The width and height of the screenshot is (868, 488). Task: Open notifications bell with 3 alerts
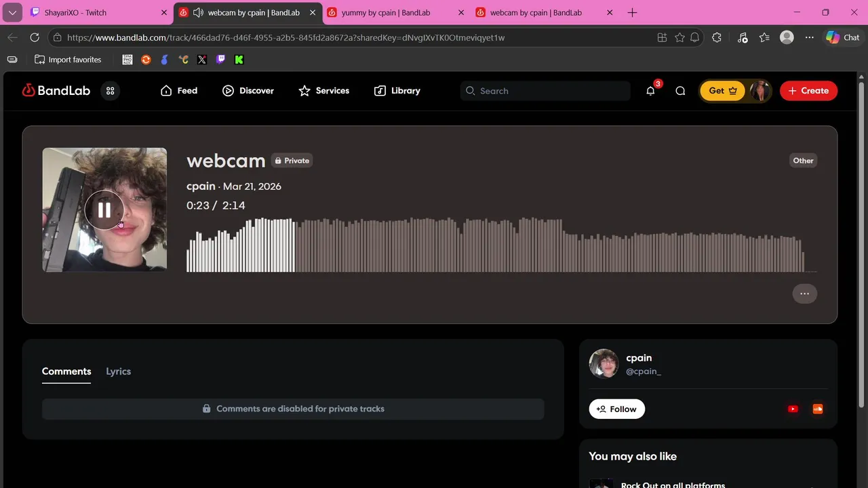pos(650,91)
